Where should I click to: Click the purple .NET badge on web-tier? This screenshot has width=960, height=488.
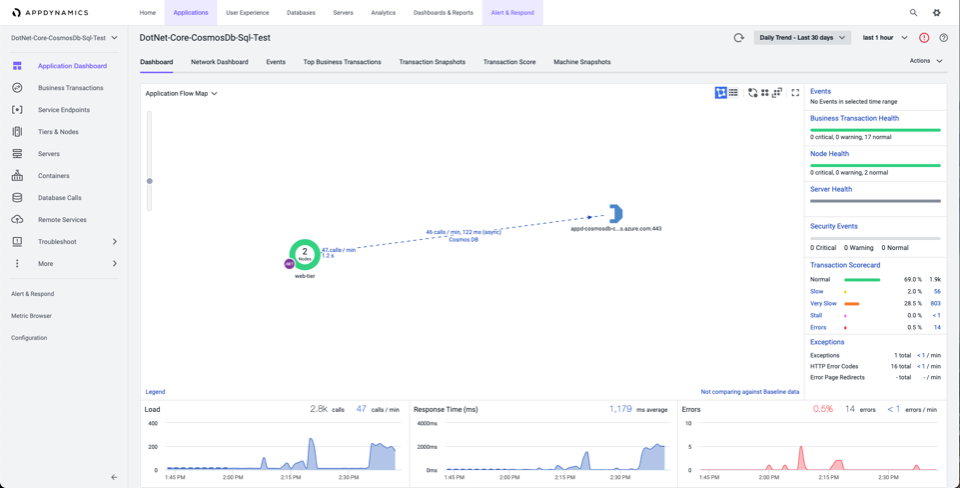(x=290, y=264)
